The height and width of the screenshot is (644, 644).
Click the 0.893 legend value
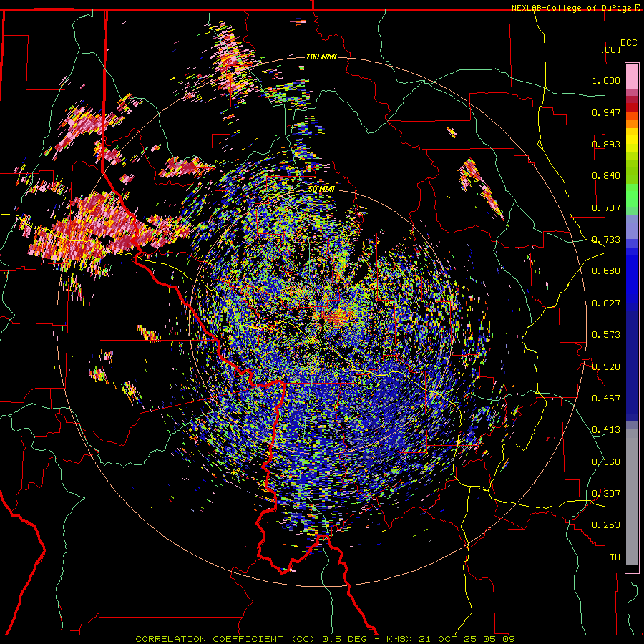click(606, 144)
